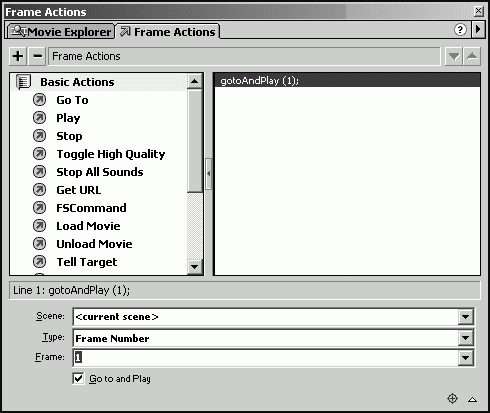Click the minus icon to delete action
The image size is (490, 413).
37,56
